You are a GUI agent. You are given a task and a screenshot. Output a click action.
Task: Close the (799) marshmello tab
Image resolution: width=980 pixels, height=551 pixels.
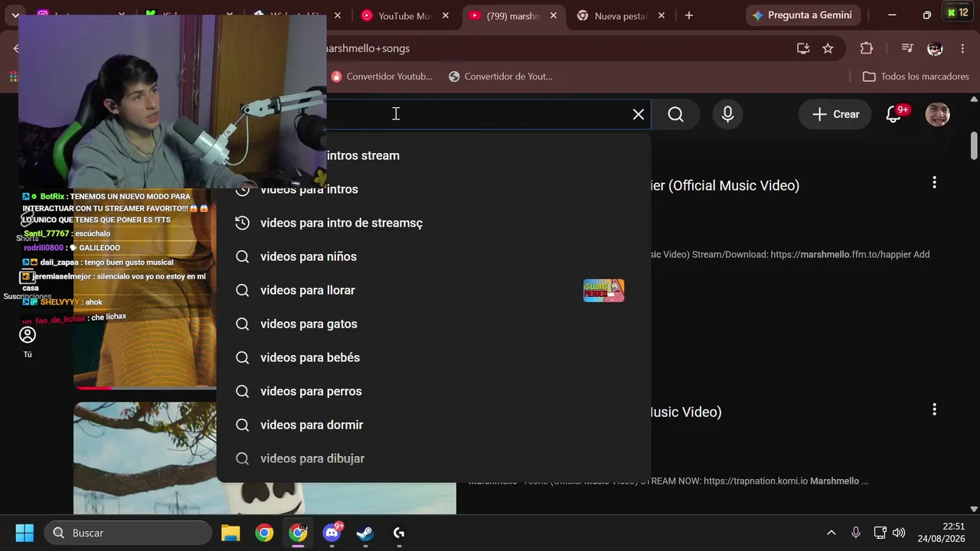pyautogui.click(x=554, y=15)
